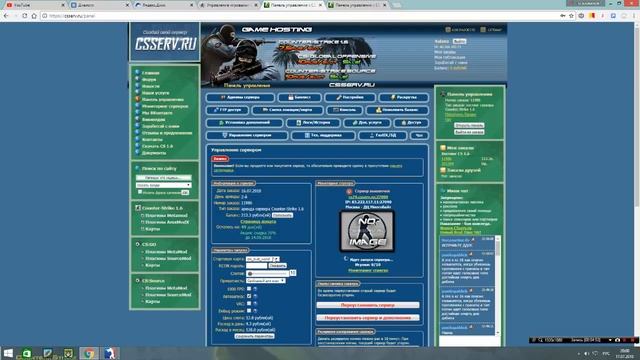
Task: Click Пополнить баланс in the panel menu
Action: click(x=397, y=110)
